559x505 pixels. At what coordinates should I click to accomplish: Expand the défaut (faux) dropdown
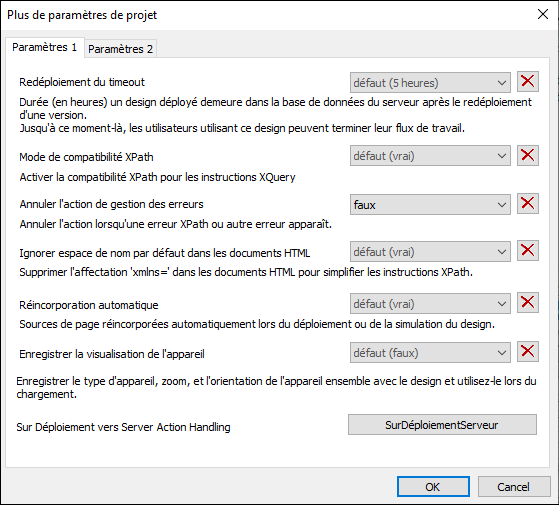(x=430, y=353)
